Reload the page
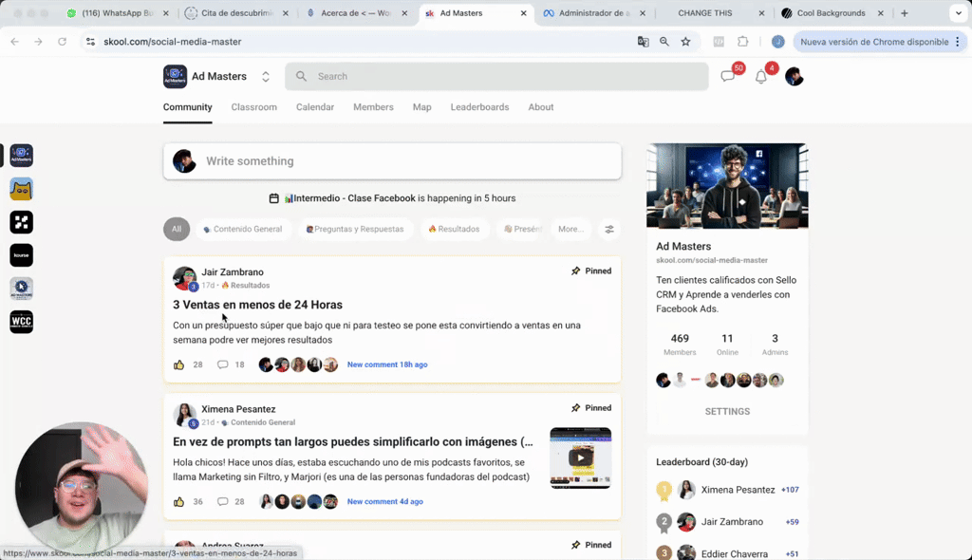This screenshot has width=972, height=560. (62, 42)
